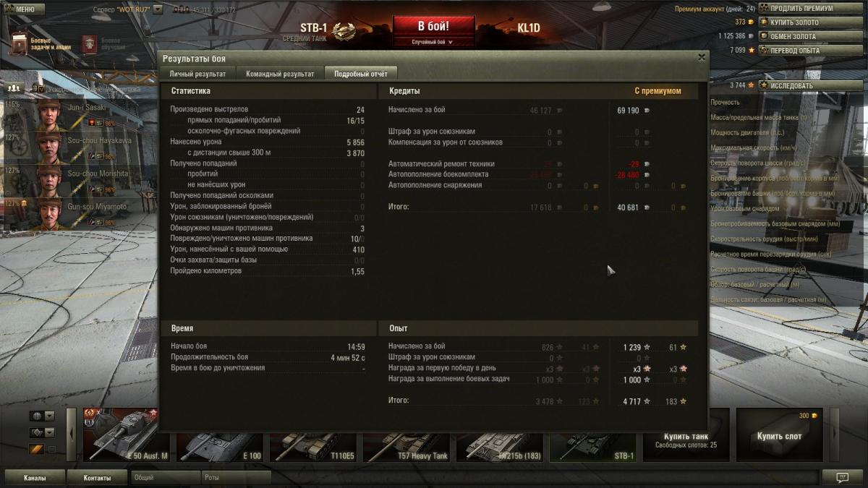The height and width of the screenshot is (488, 868).
Task: Switch to the Командный результат tab
Action: [x=280, y=74]
